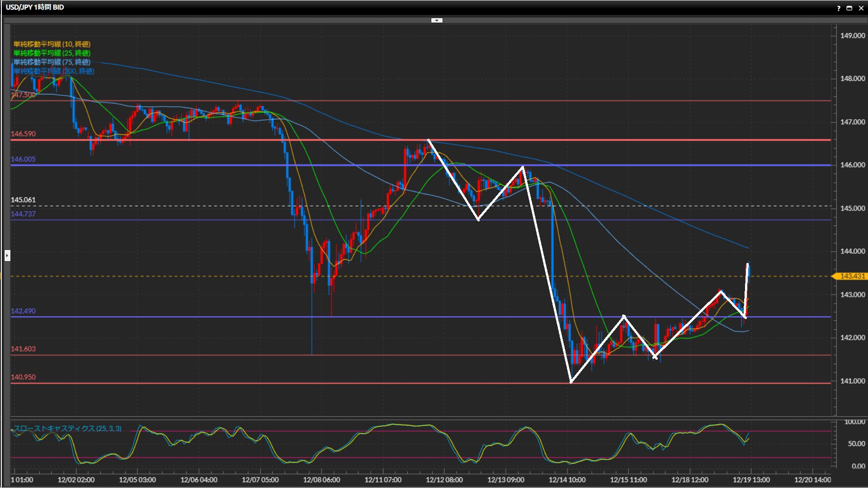This screenshot has width=868, height=488.
Task: Click the 12/14 10:00 time axis marker
Action: tap(567, 480)
